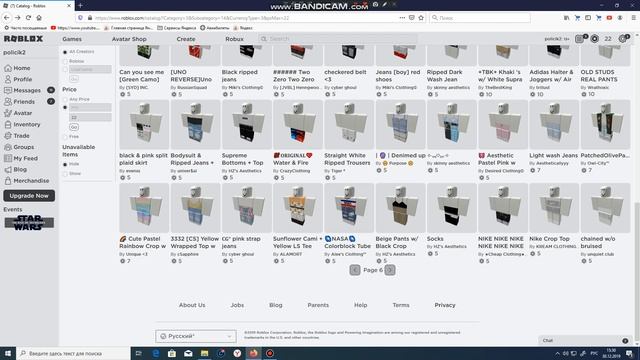Open Yandex browser from the taskbar
This screenshot has width=640, height=360.
[237, 353]
